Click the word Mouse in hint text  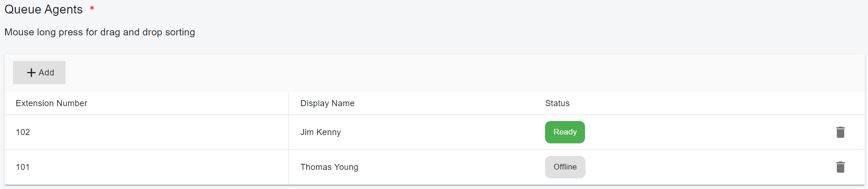19,32
